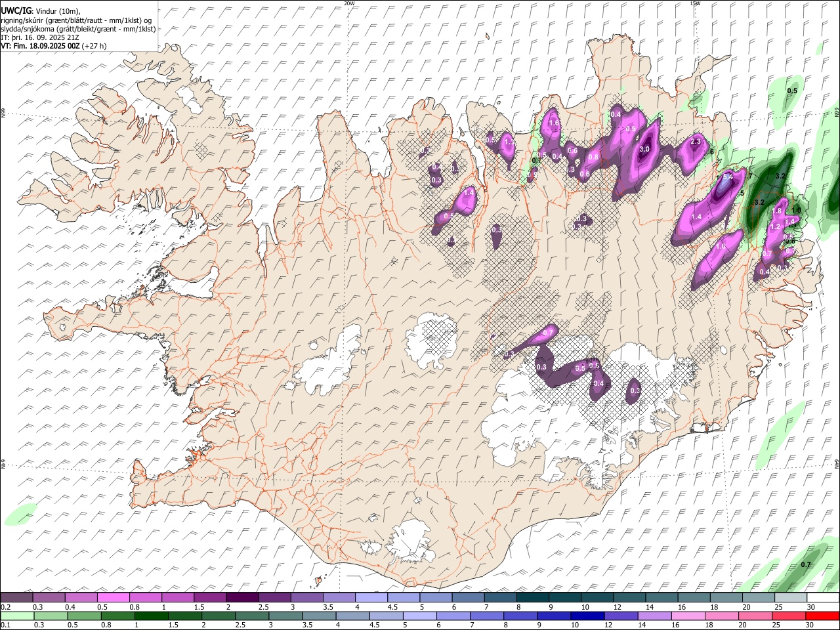The height and width of the screenshot is (630, 840).
Task: Click the "UWC/IG: Vindur (10m)," title line
Action: point(41,11)
